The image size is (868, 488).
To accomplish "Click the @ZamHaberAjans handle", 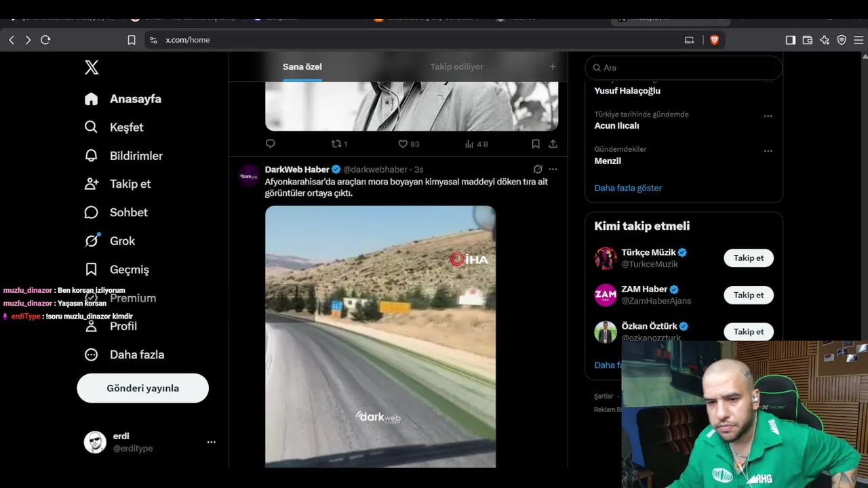I will [x=656, y=301].
